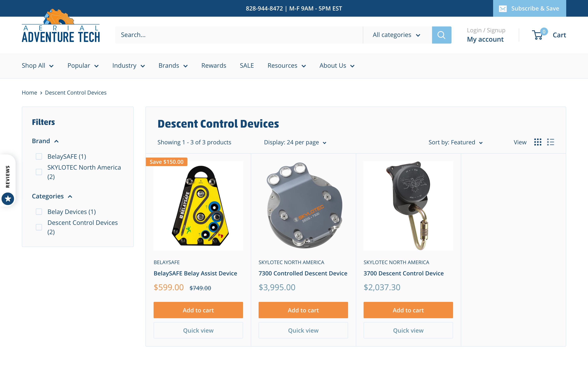The image size is (588, 382).
Task: Open the shopping cart icon
Action: point(538,35)
